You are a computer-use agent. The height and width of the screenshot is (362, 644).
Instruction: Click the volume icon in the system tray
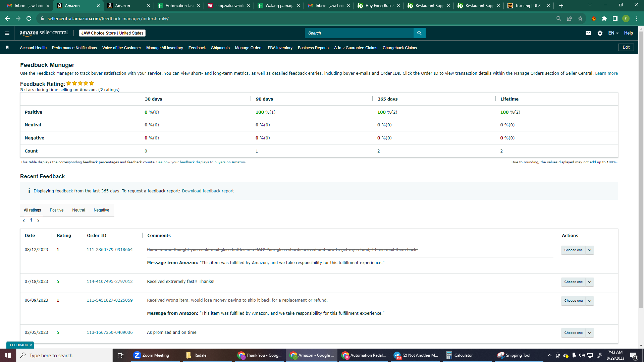[582, 355]
